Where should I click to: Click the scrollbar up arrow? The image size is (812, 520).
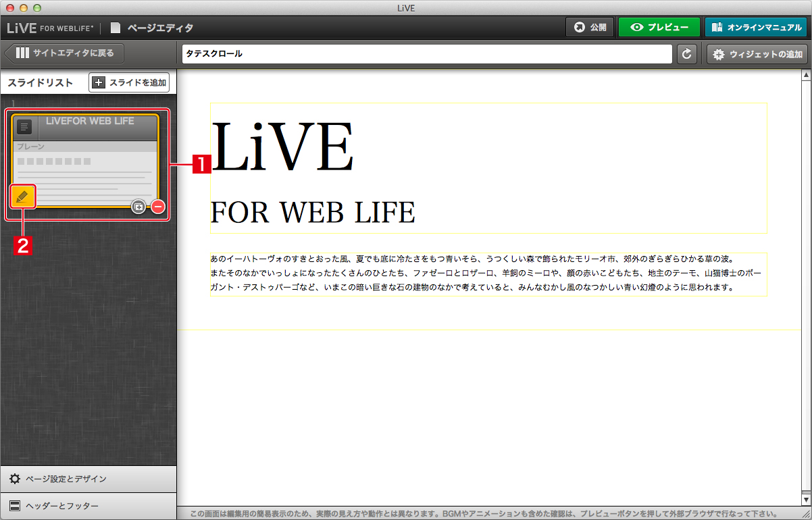click(x=805, y=74)
